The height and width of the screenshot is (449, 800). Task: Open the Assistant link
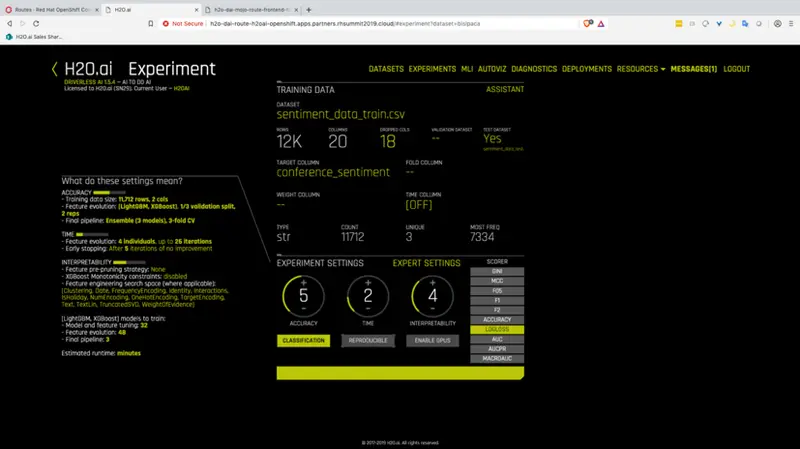[x=505, y=89]
